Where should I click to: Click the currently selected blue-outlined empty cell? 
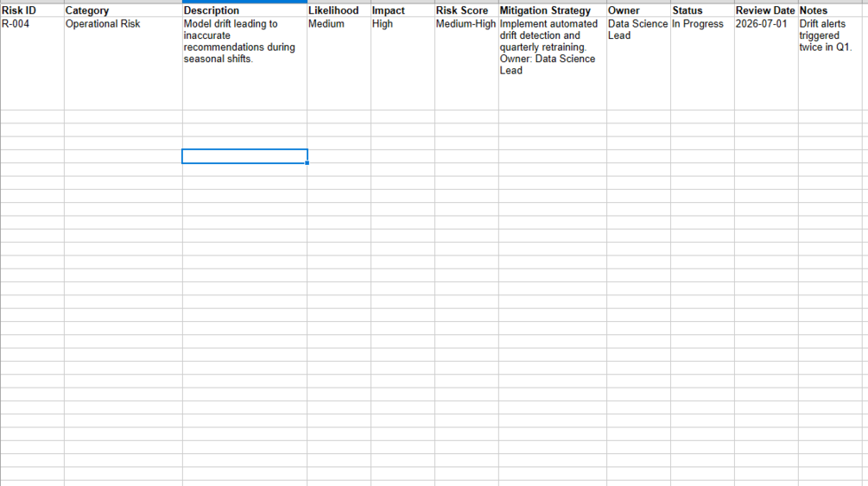pyautogui.click(x=244, y=156)
